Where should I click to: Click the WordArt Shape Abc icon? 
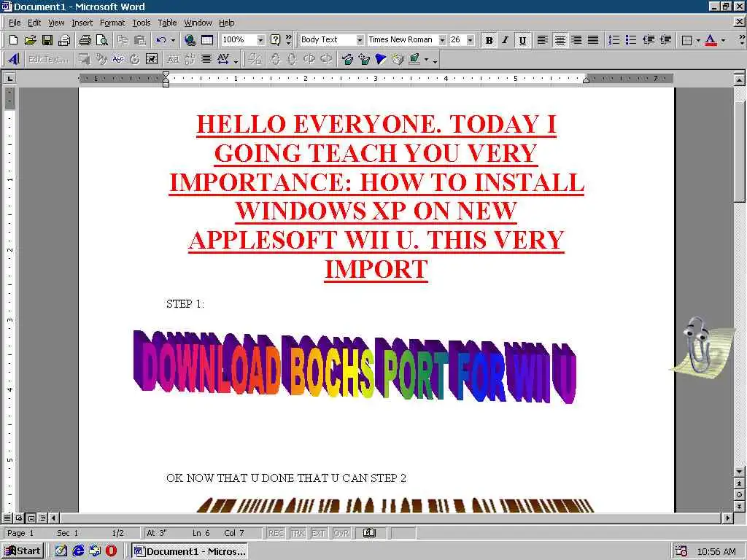pos(117,59)
